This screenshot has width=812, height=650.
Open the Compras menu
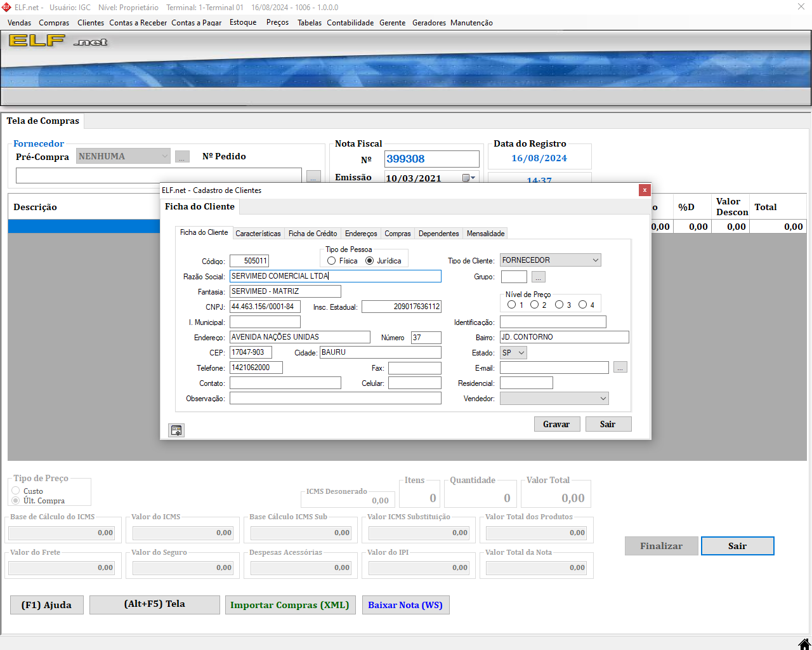(54, 22)
